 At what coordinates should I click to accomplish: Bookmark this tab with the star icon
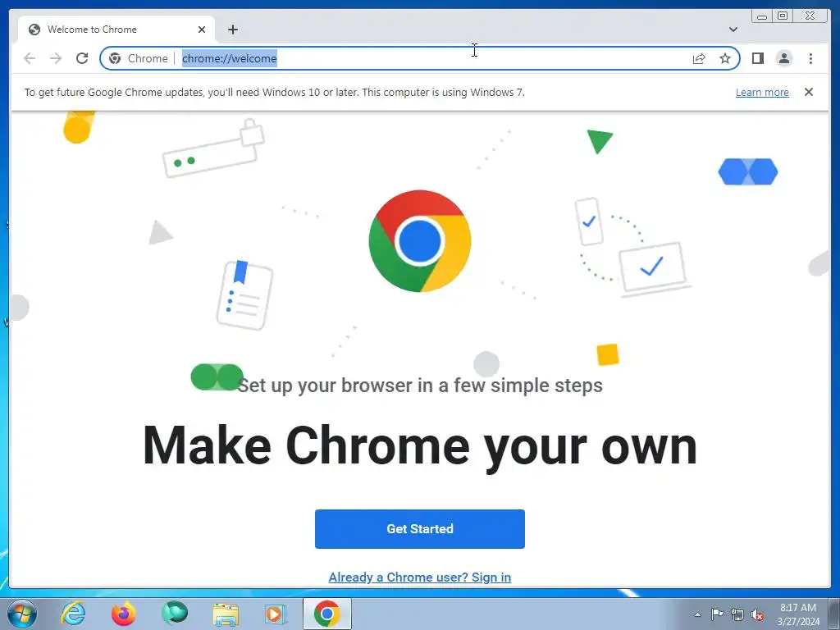[725, 58]
